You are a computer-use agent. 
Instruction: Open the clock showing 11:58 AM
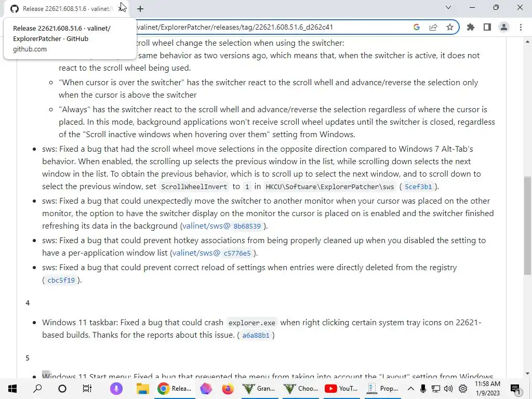[x=487, y=389]
